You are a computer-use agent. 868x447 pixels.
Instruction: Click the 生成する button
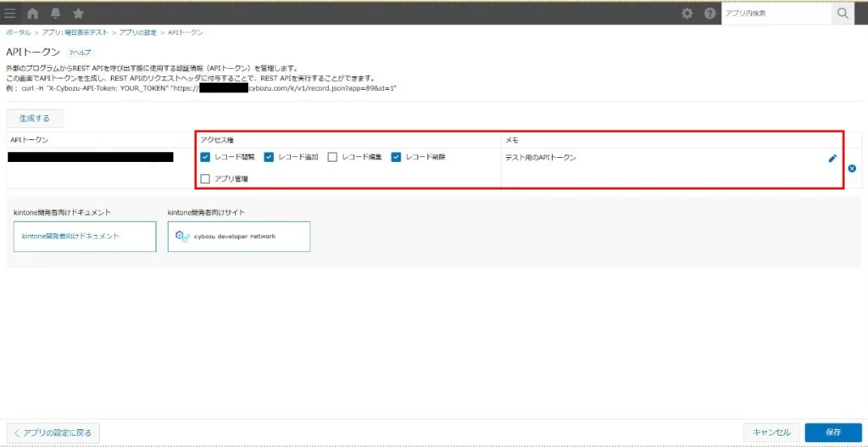pos(34,119)
